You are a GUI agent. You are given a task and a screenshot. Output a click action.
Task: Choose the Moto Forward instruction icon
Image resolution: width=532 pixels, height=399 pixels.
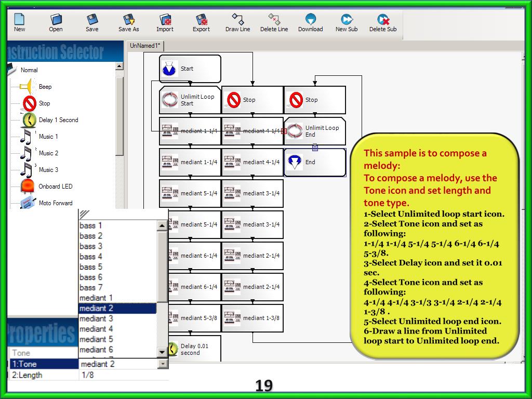point(28,203)
